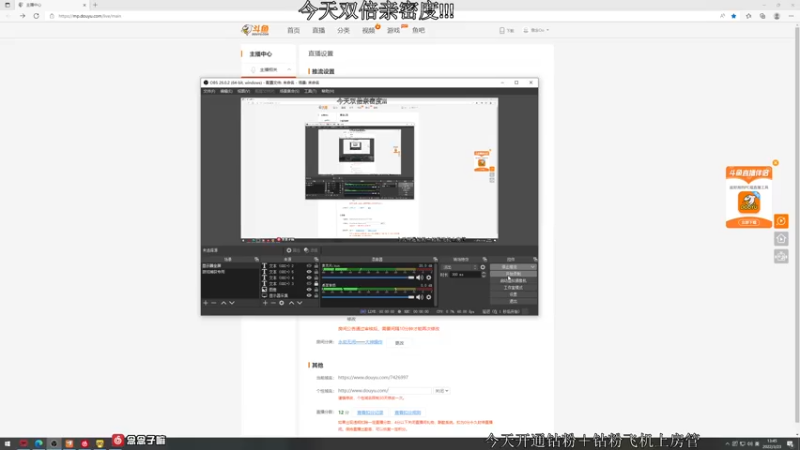This screenshot has width=800, height=450.
Task: Remove selected scene with minus icon
Action: (x=214, y=303)
